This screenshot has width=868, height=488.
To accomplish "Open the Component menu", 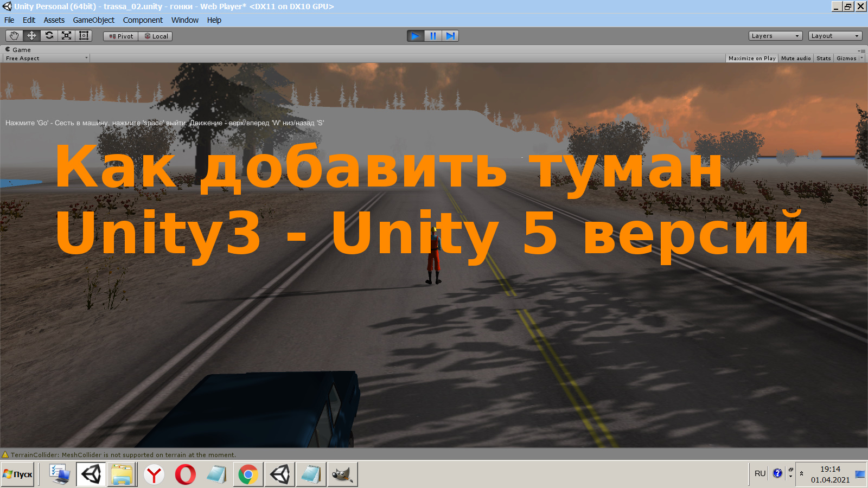I will (143, 20).
